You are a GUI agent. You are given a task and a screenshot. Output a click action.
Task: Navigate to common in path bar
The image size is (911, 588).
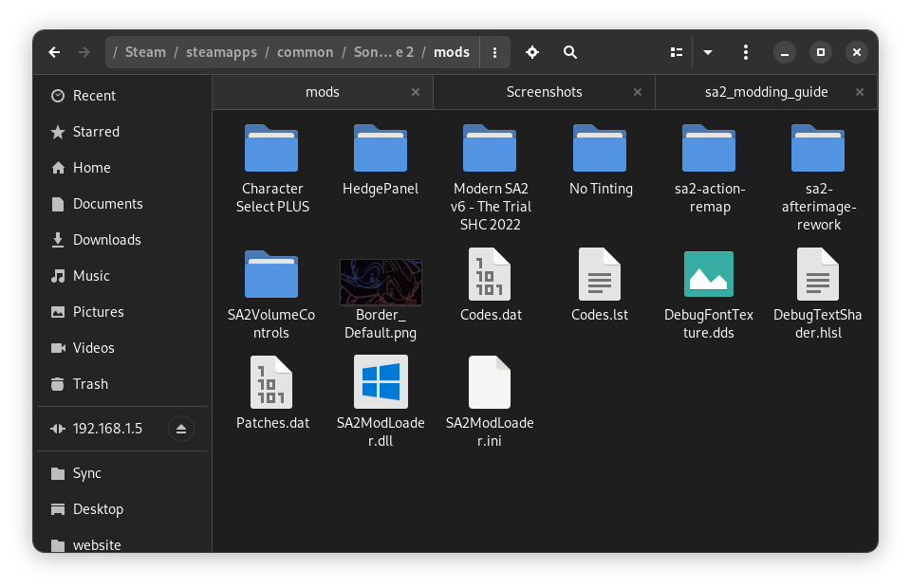(305, 52)
